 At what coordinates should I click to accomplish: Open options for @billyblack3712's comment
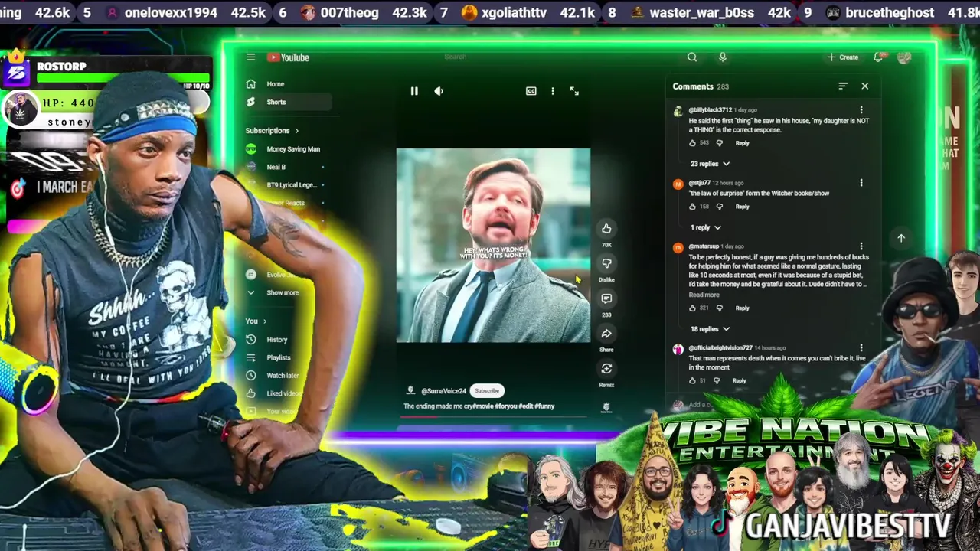click(861, 110)
